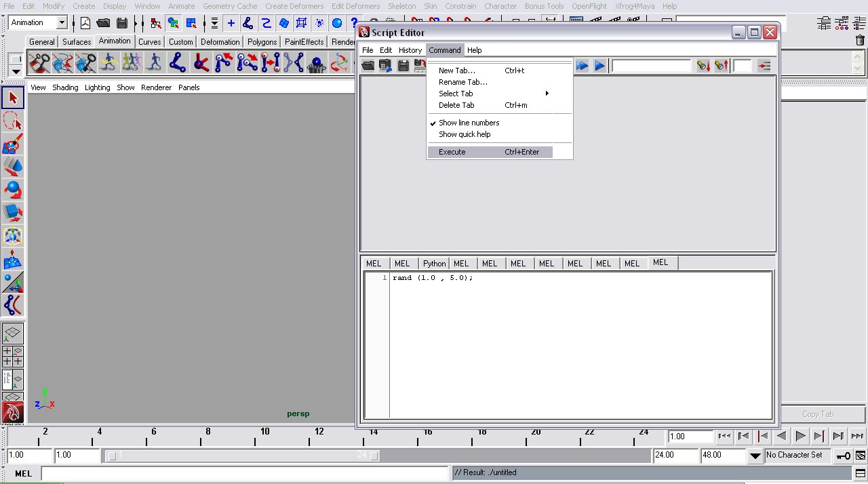Click Open Scene folder icon in status line

pyautogui.click(x=103, y=23)
